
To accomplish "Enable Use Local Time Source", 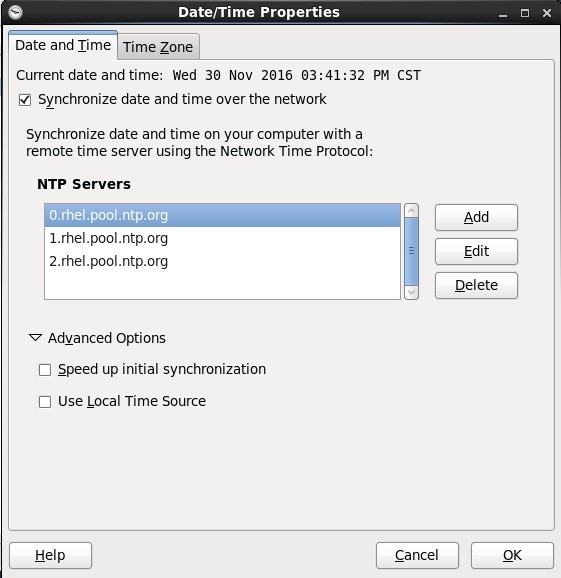I will pyautogui.click(x=45, y=402).
